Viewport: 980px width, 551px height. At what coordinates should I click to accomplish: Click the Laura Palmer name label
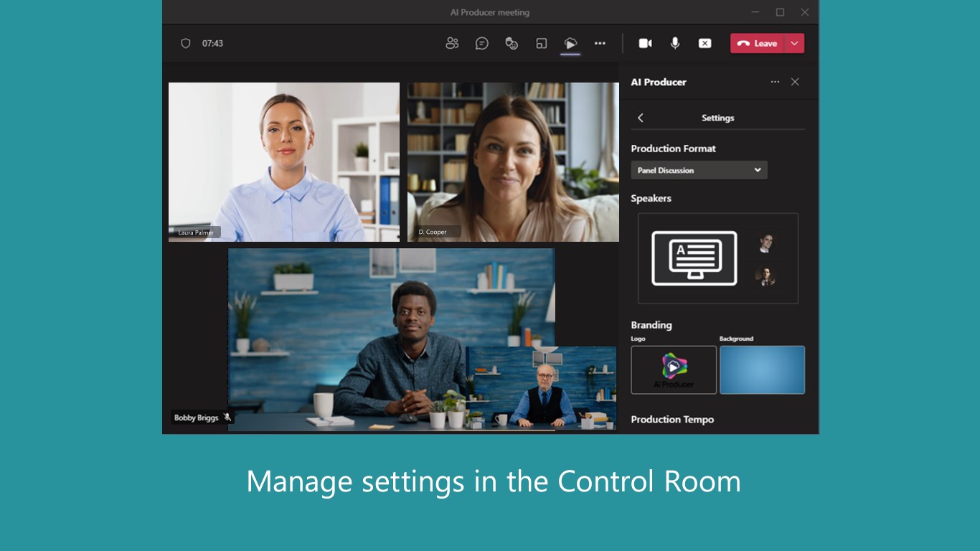point(196,232)
